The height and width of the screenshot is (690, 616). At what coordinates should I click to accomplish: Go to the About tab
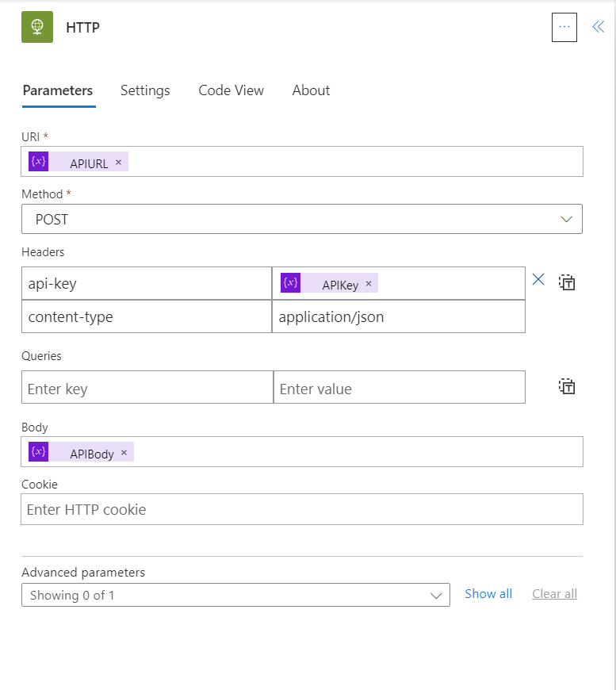tap(311, 90)
